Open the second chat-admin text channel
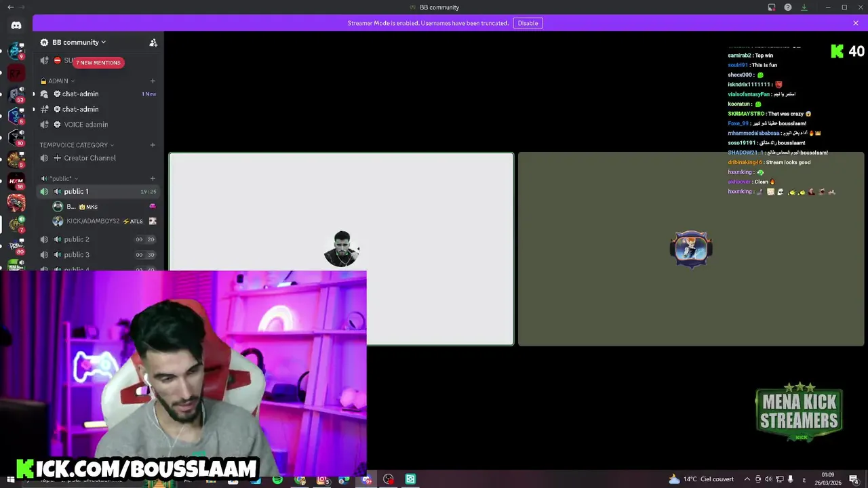 pyautogui.click(x=98, y=109)
